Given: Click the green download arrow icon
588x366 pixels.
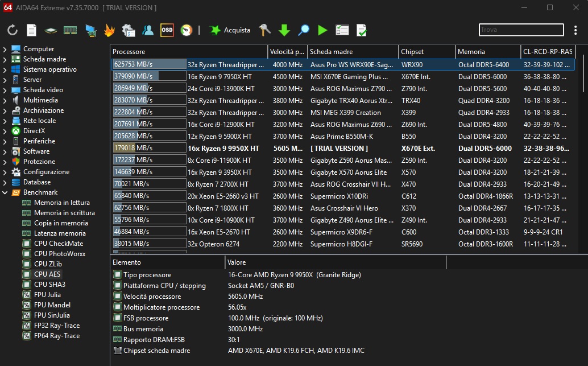Looking at the screenshot, I should pyautogui.click(x=284, y=30).
